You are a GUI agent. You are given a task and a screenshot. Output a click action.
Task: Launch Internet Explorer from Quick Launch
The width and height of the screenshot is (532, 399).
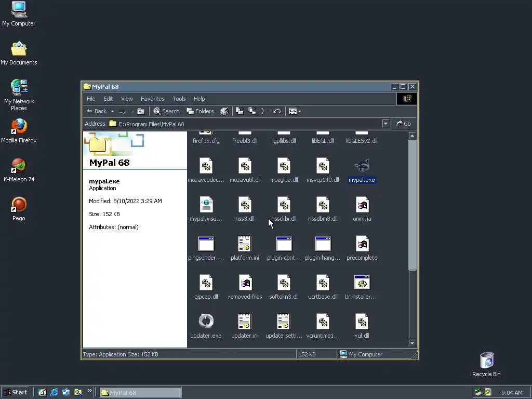(x=54, y=392)
